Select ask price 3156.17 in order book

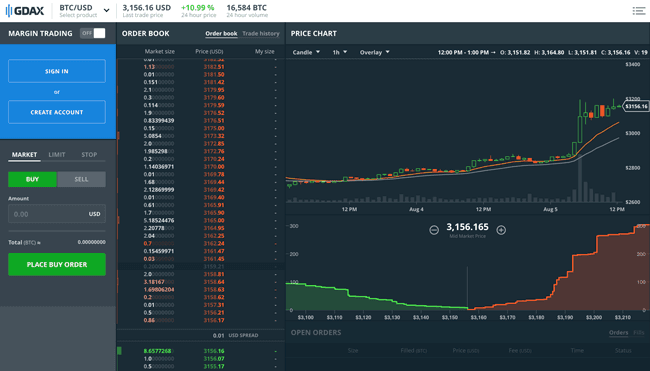point(214,320)
